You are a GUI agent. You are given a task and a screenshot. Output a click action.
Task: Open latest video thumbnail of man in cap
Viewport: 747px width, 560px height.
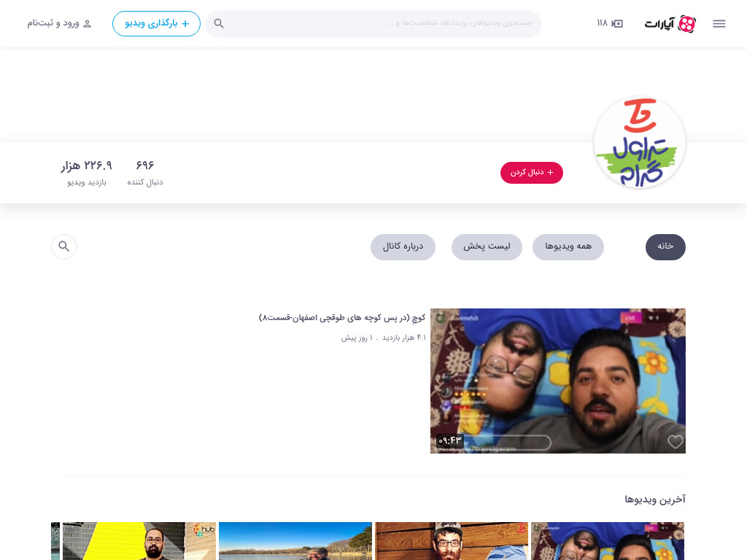(x=451, y=541)
